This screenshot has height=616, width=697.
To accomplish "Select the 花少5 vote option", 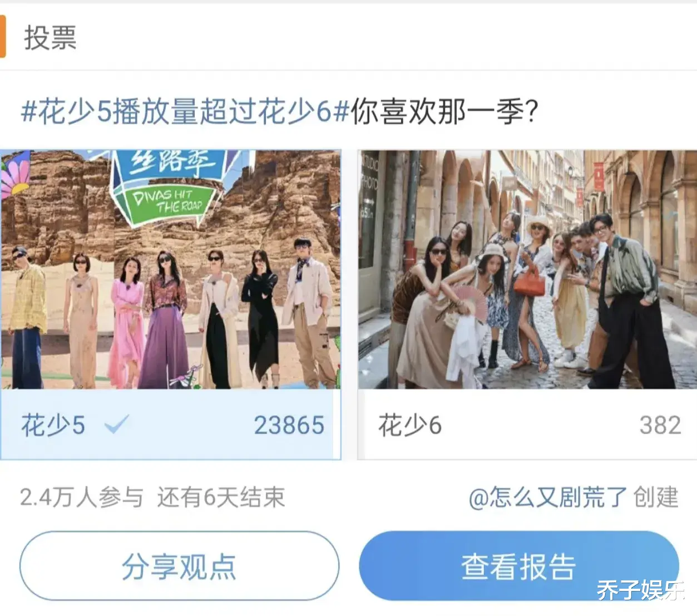I will 170,425.
